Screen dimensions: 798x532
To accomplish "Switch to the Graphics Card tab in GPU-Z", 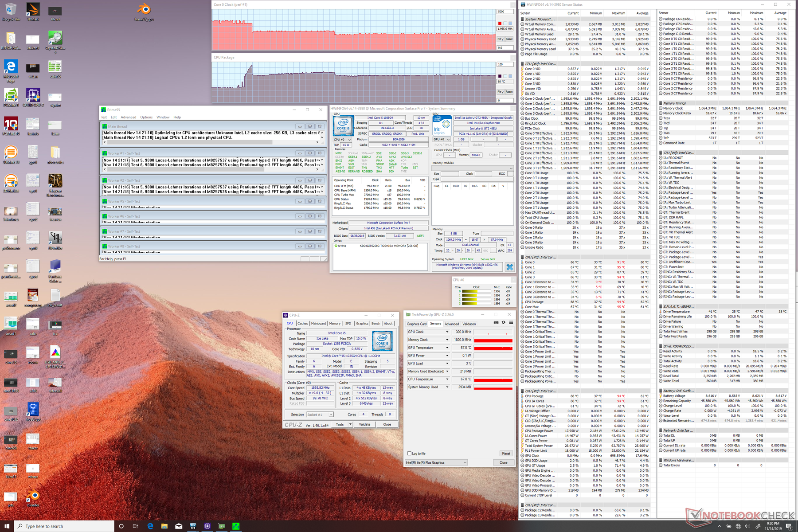I will [417, 324].
